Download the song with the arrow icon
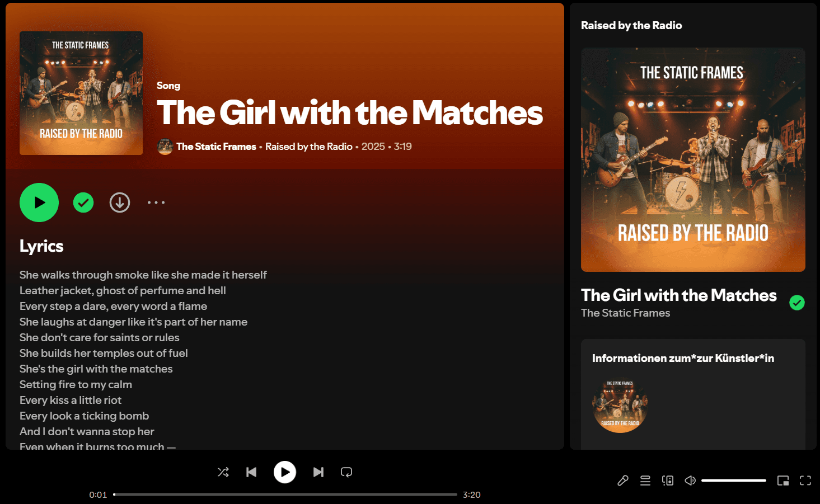 pos(120,202)
